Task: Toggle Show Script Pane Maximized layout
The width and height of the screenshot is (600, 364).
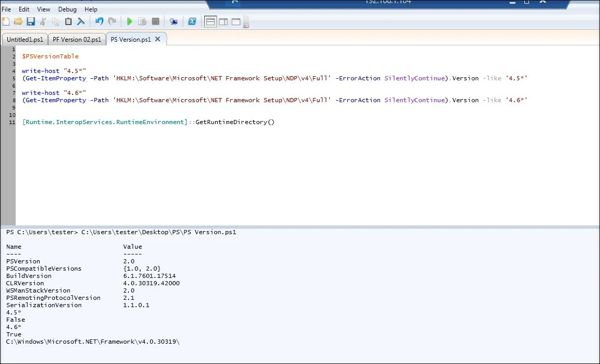Action: (236, 21)
